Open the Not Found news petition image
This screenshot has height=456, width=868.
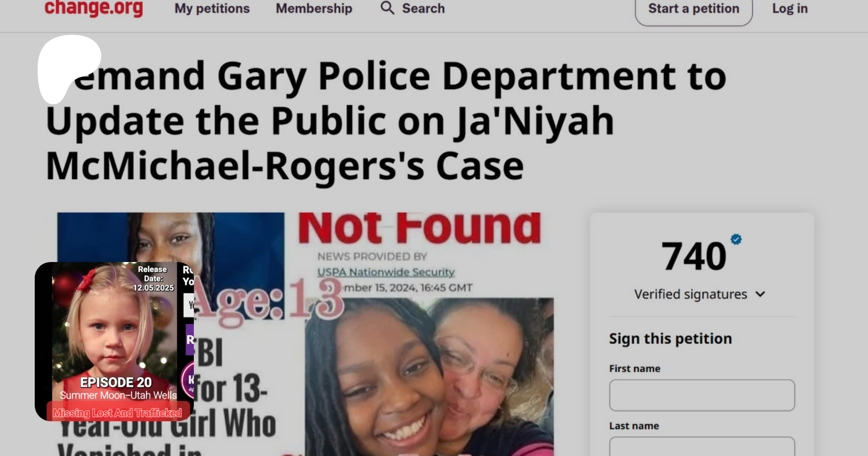[306, 334]
